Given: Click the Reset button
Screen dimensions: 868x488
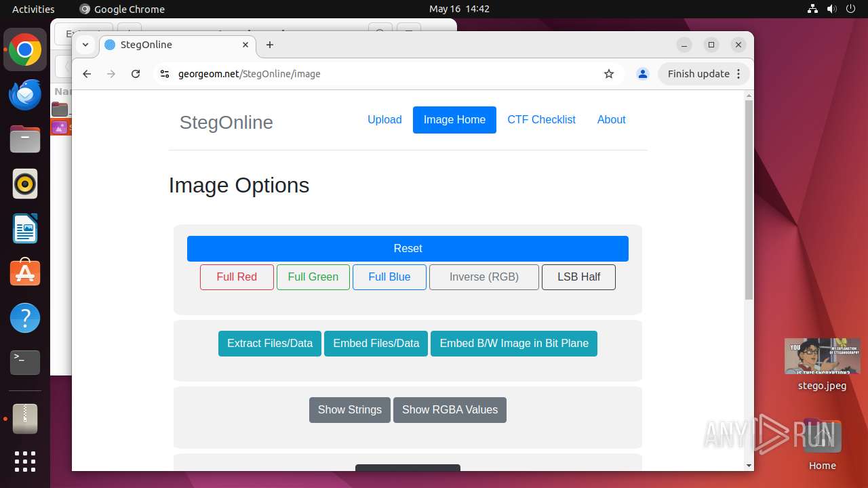Looking at the screenshot, I should click(408, 249).
